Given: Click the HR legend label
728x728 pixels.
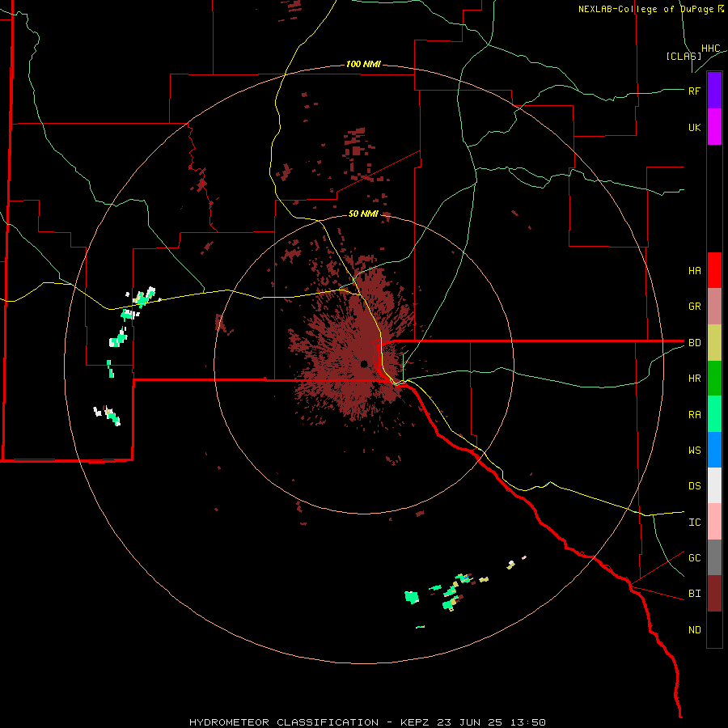Looking at the screenshot, I should click(x=694, y=379).
